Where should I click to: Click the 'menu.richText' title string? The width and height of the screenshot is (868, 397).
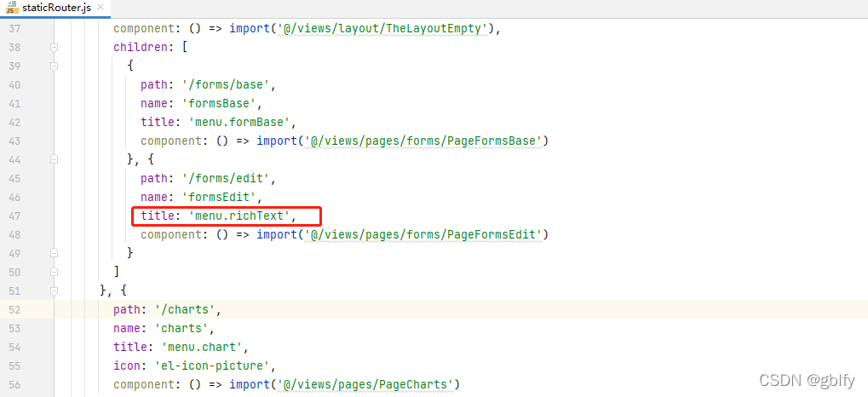[x=238, y=216]
